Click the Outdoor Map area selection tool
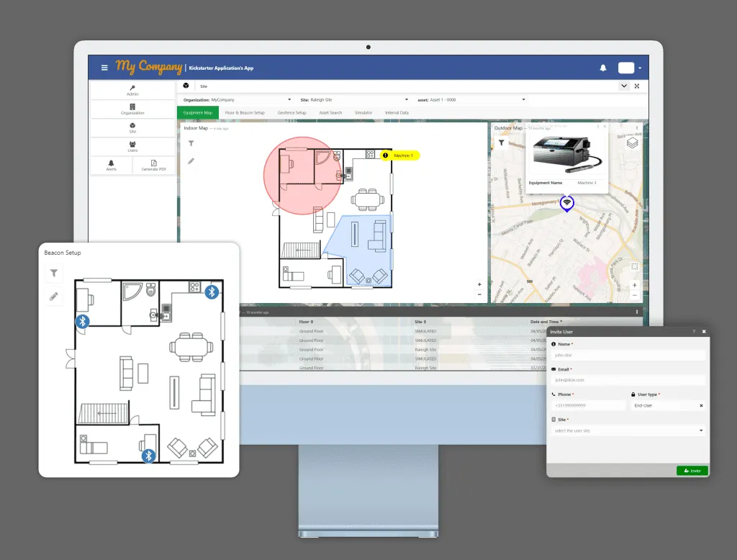The image size is (737, 560). tap(634, 266)
